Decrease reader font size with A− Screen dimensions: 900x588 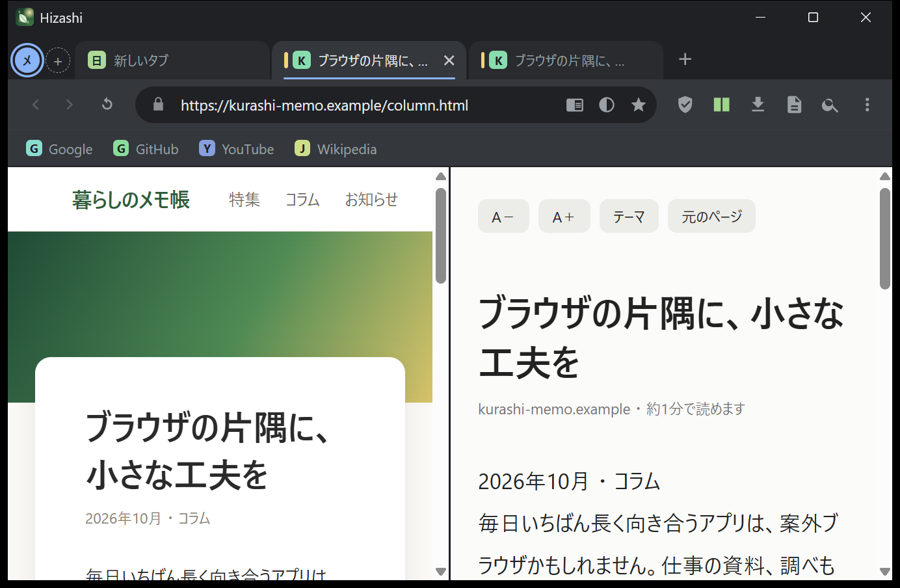tap(503, 216)
